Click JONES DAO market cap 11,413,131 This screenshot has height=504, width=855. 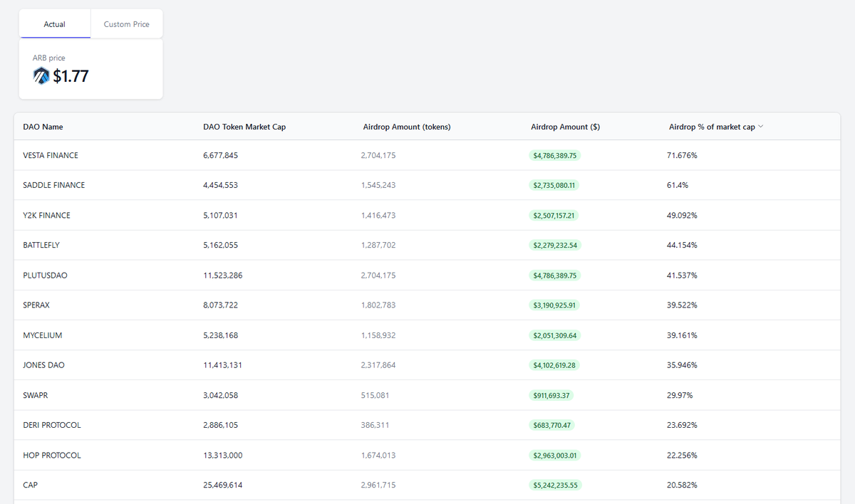(x=223, y=365)
